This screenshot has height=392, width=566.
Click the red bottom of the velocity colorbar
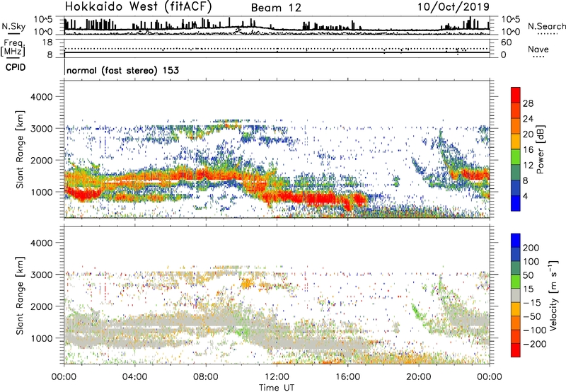pyautogui.click(x=516, y=350)
